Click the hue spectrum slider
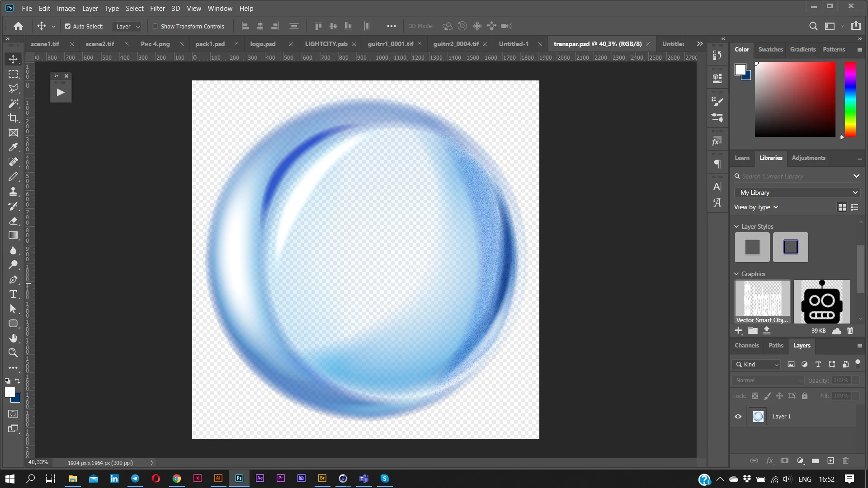This screenshot has height=488, width=868. click(850, 99)
